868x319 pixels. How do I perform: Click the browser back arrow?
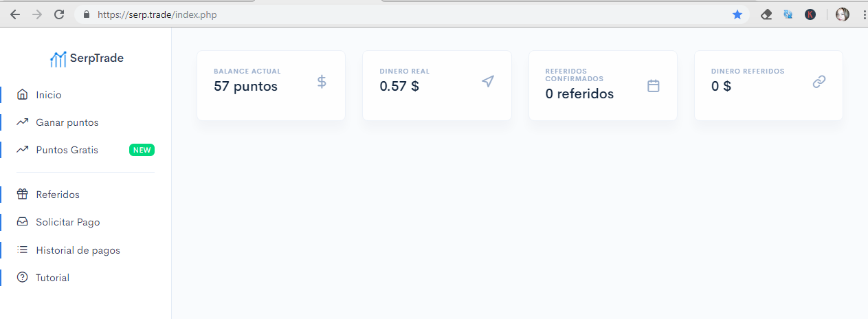coord(15,14)
